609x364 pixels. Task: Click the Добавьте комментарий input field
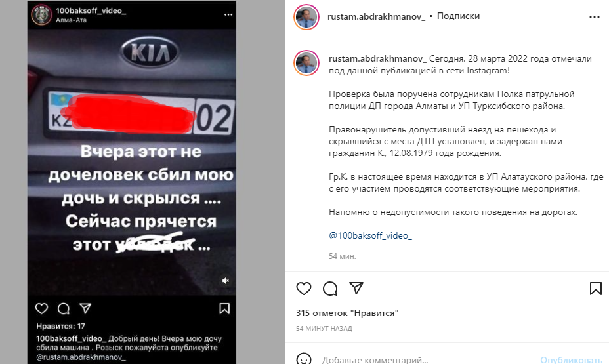tap(427, 359)
